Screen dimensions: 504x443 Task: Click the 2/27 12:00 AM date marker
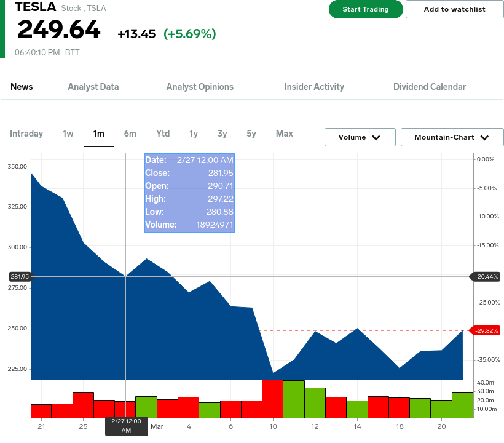tap(127, 426)
